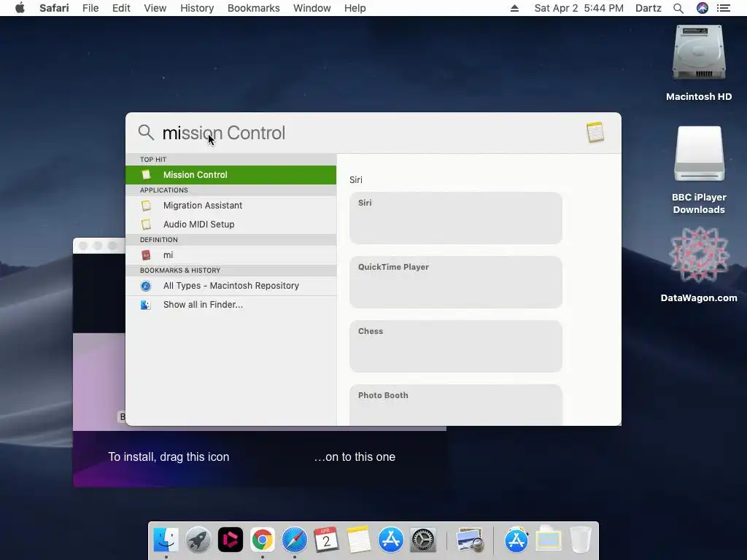Select Macintosh HD drive on desktop

tap(699, 53)
